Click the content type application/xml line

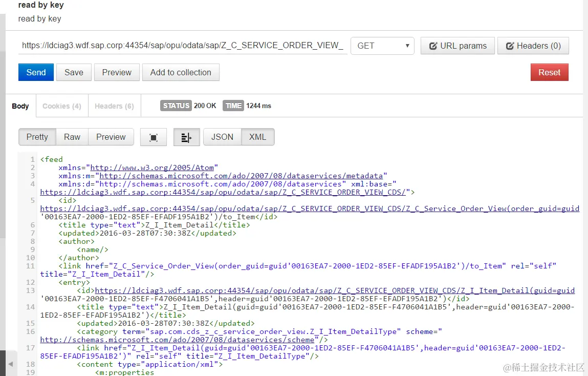149,364
